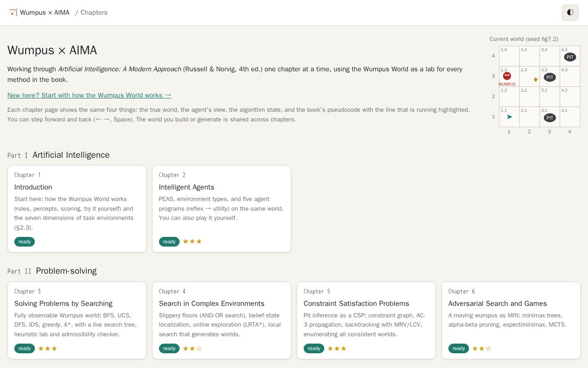
Task: Open Constraint Satisfaction Problems card
Action: (x=366, y=320)
